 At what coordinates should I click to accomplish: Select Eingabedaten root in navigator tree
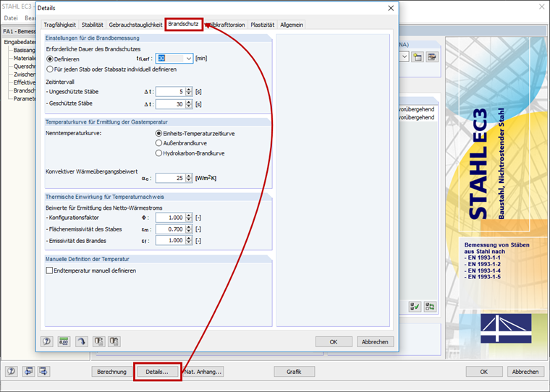20,42
